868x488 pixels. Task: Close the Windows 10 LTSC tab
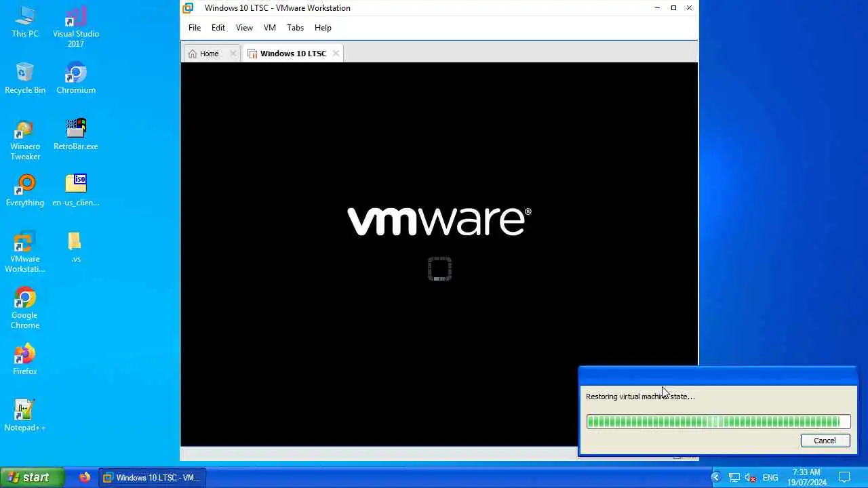(336, 54)
